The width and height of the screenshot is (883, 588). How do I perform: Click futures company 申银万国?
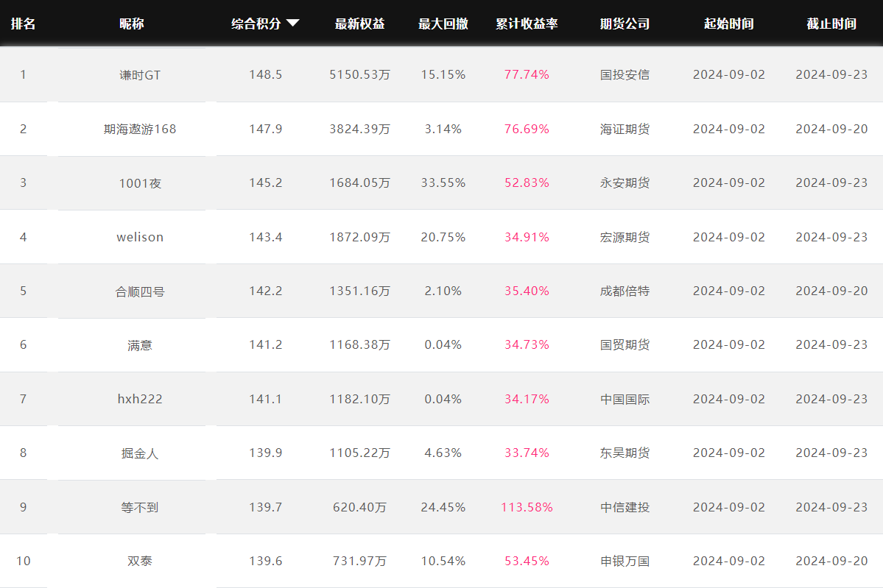(625, 561)
